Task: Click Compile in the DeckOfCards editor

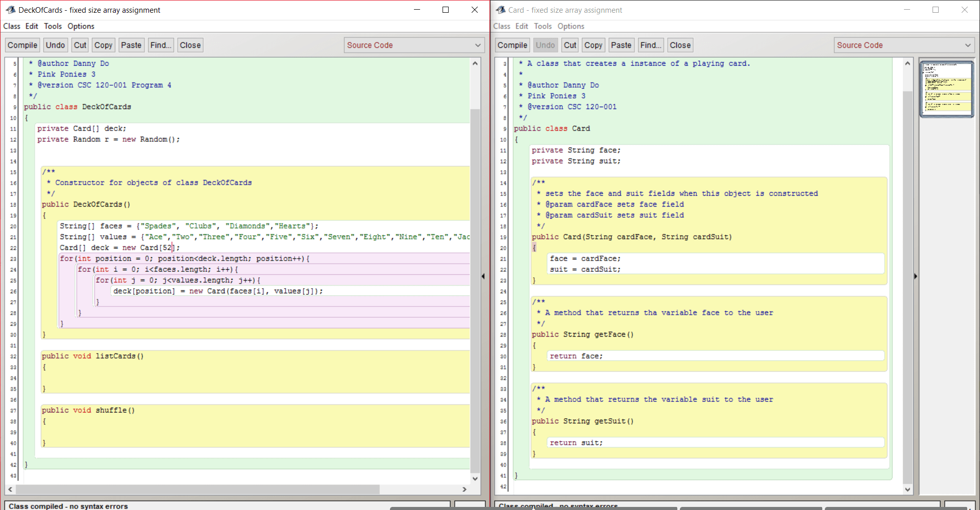Action: tap(22, 45)
